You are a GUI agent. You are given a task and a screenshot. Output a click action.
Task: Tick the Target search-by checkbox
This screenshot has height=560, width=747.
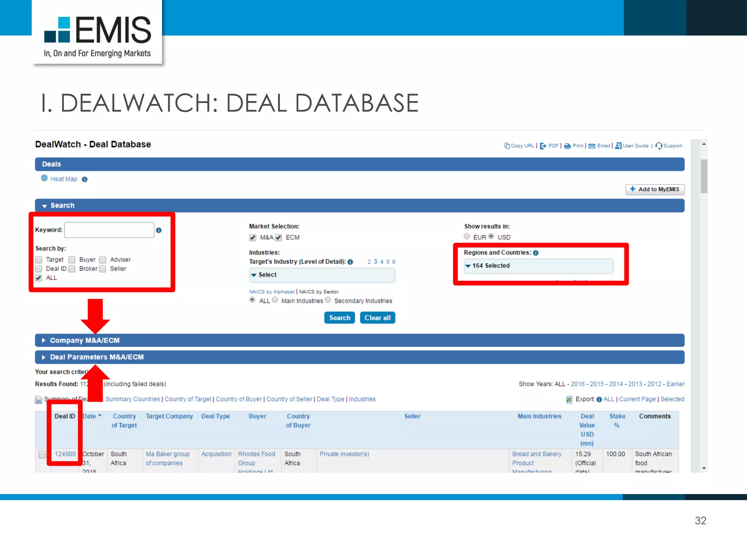point(39,260)
